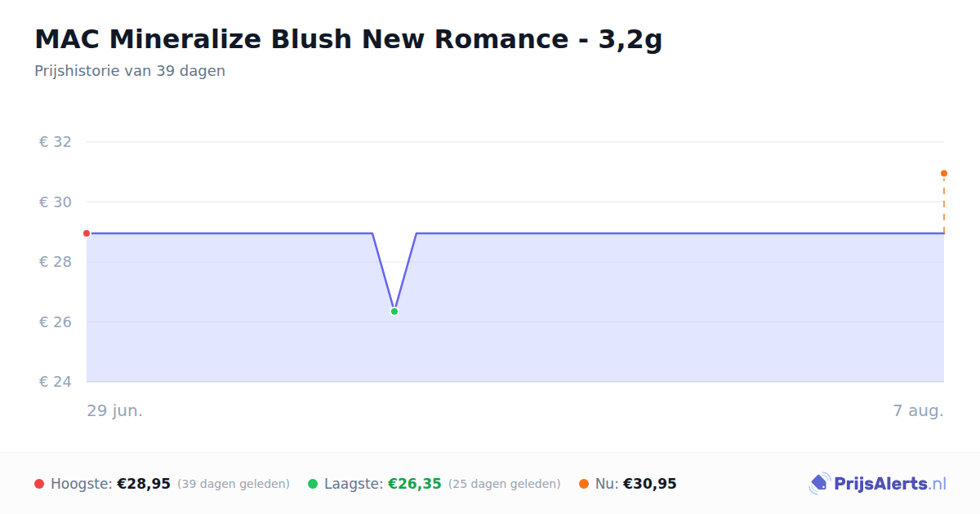This screenshot has height=514, width=980.
Task: Click the 7 aug. end date label
Action: pyautogui.click(x=919, y=410)
